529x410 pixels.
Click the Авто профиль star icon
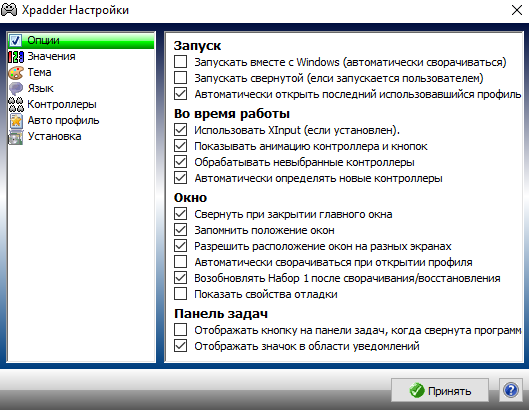(x=16, y=120)
